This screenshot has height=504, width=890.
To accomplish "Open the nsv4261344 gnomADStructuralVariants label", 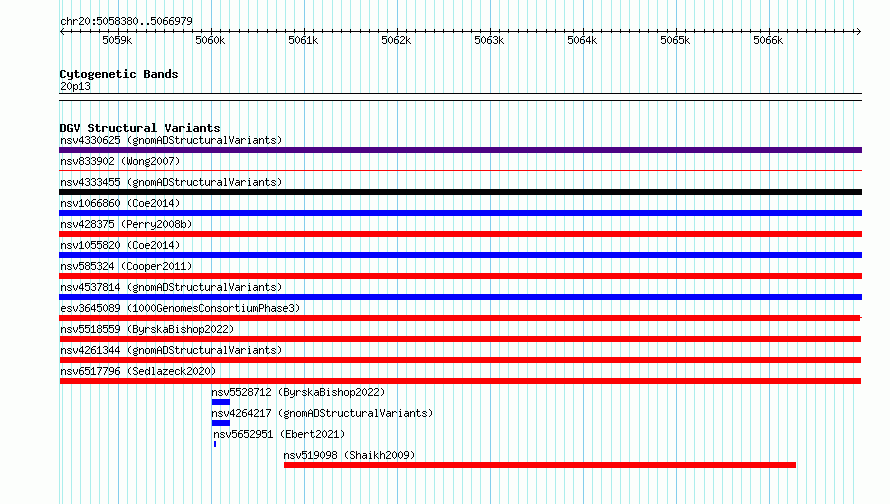I will [x=171, y=350].
